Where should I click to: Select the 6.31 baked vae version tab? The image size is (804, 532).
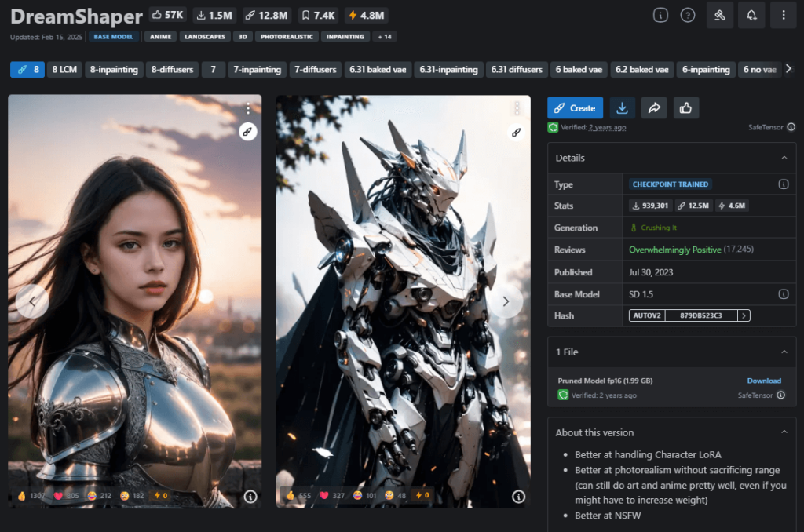point(378,69)
